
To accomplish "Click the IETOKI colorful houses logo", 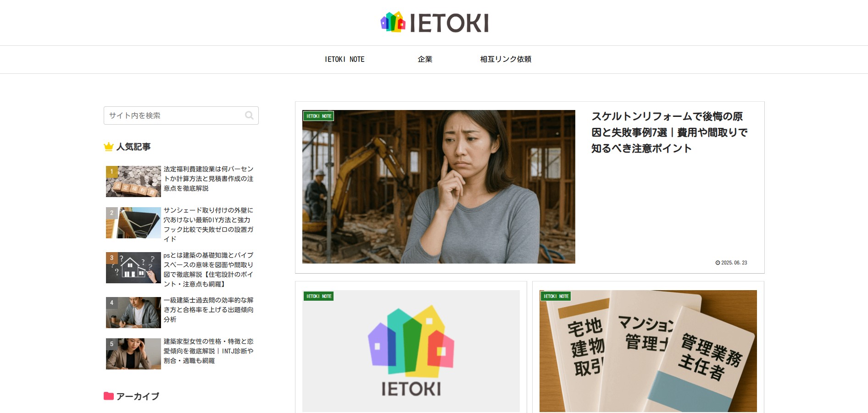I will (434, 22).
